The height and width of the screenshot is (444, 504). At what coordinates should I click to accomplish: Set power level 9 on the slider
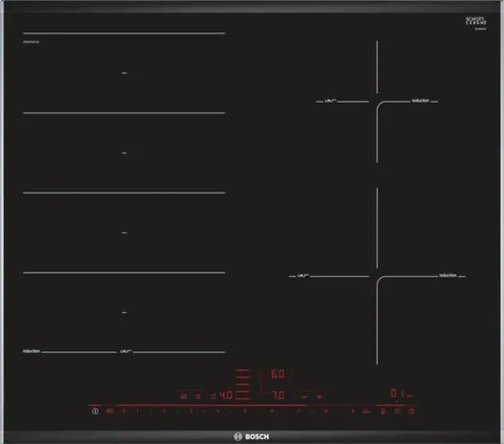click(352, 412)
